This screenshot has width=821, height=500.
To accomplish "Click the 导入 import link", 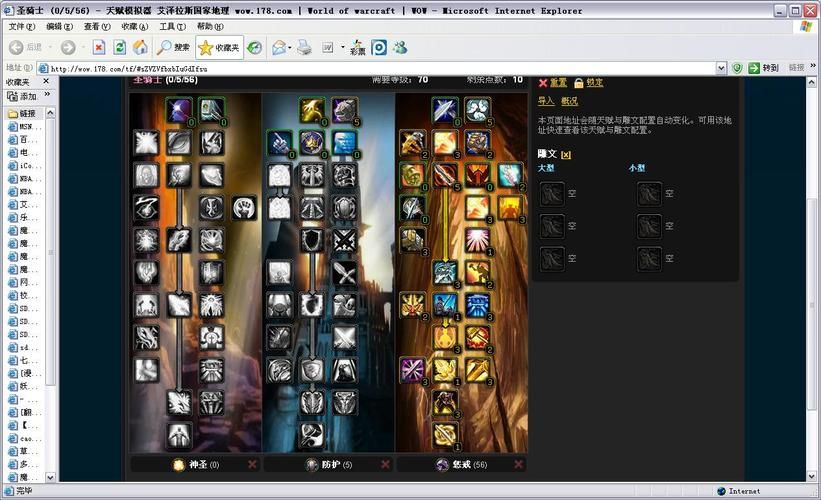I will click(x=545, y=101).
